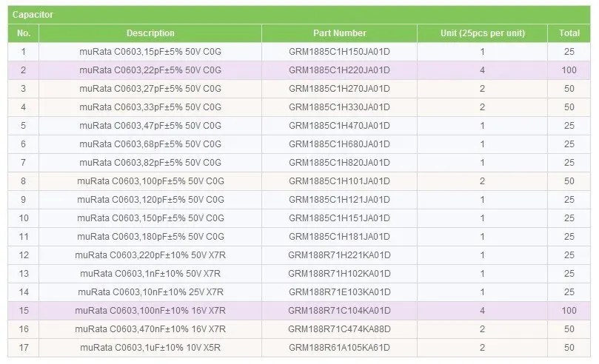
Task: Click description muRata C0603,100pF±5% 50V C0G
Action: coord(150,181)
